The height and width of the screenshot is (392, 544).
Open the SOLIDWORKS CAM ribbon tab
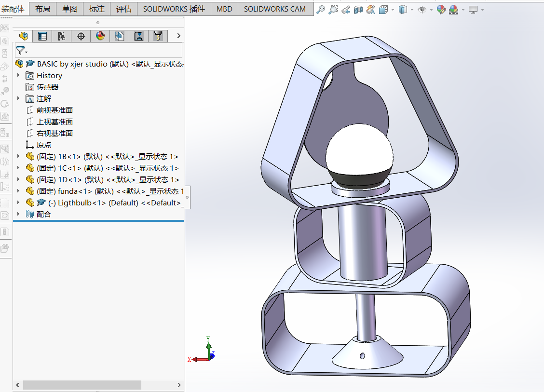pos(275,9)
